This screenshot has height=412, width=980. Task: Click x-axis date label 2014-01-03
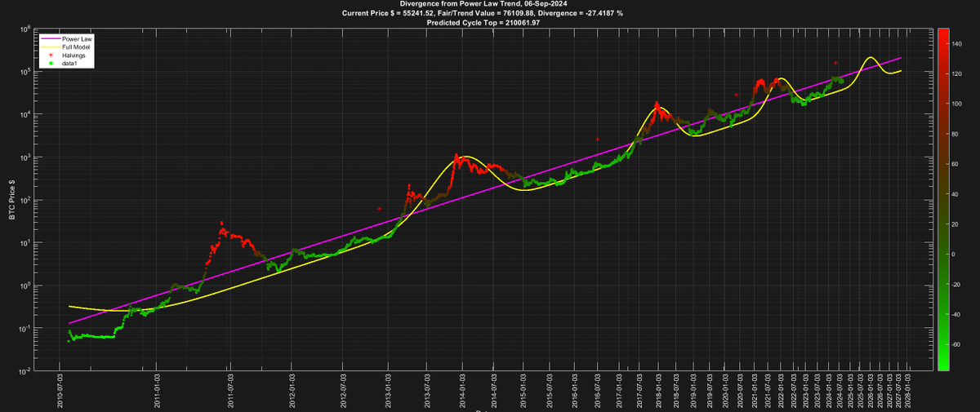click(x=462, y=390)
